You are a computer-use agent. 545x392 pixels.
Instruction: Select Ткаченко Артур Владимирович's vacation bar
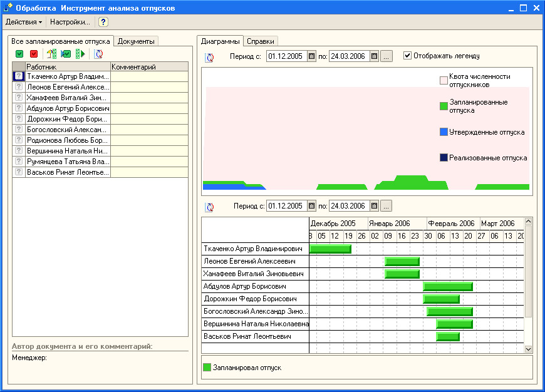330,249
